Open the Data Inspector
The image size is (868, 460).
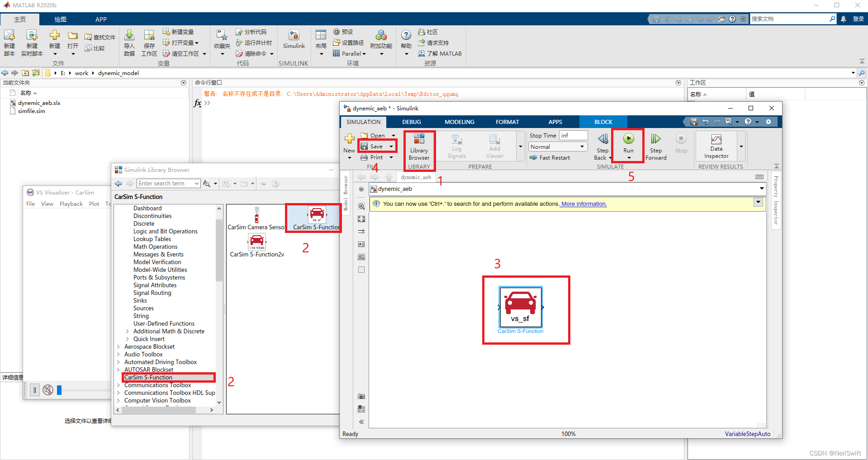[716, 147]
